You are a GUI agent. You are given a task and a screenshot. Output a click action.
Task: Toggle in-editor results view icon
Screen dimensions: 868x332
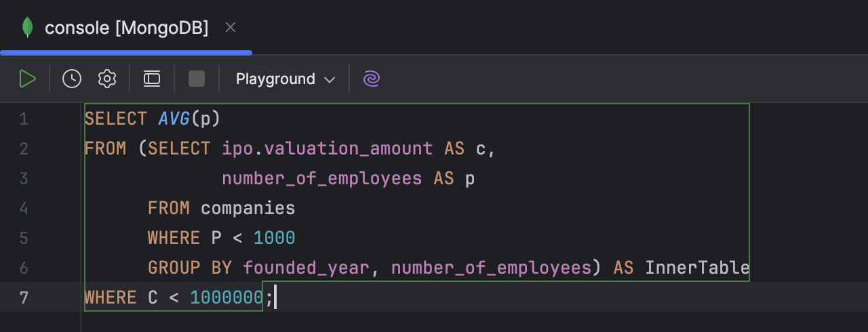152,79
